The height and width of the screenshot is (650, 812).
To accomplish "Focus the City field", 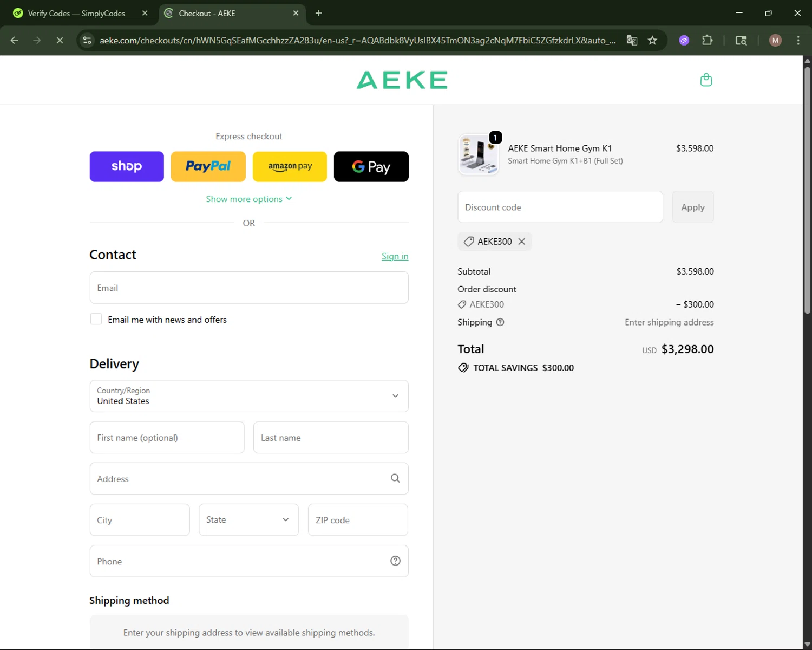I will click(x=140, y=520).
